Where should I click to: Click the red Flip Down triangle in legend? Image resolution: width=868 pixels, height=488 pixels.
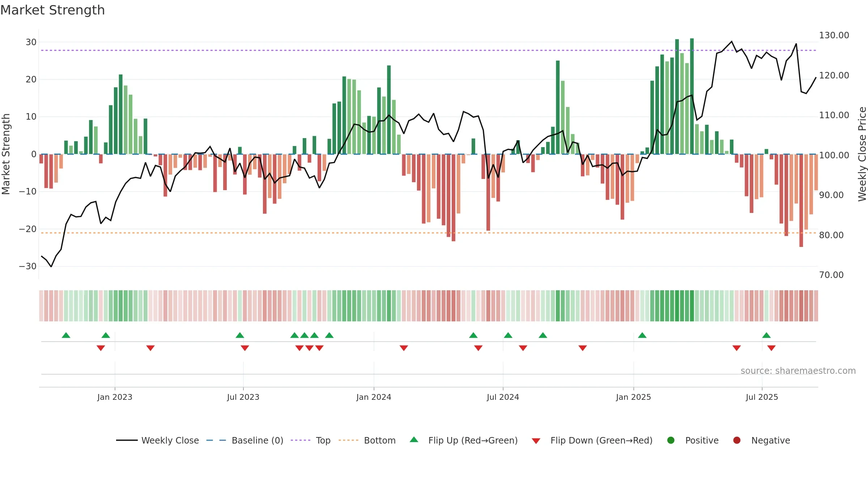point(536,441)
